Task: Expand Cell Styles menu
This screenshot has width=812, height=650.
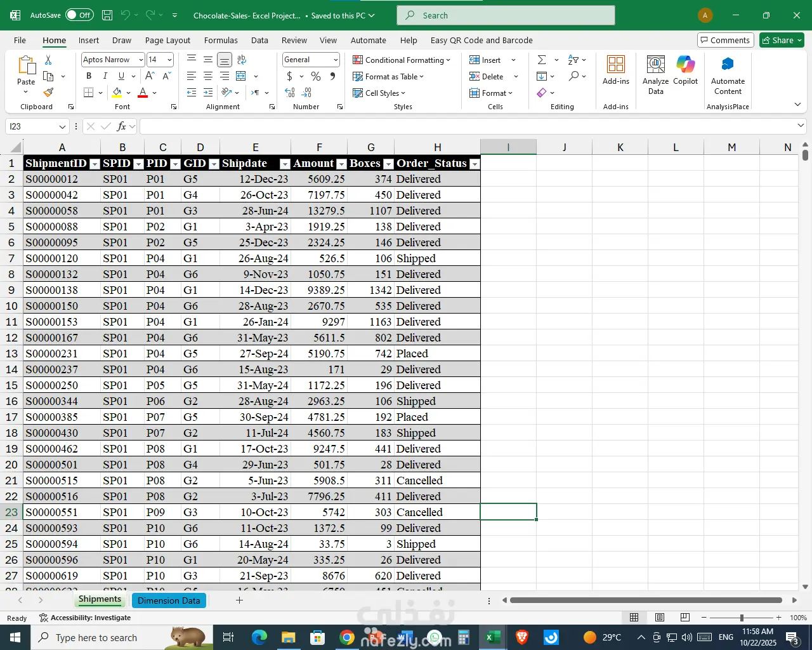Action: (x=379, y=93)
